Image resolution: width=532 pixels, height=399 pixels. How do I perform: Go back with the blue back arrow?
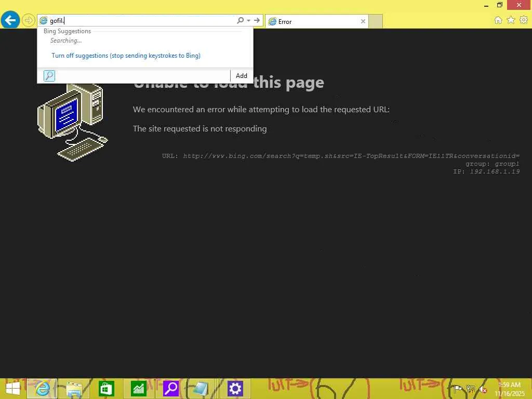coord(10,20)
